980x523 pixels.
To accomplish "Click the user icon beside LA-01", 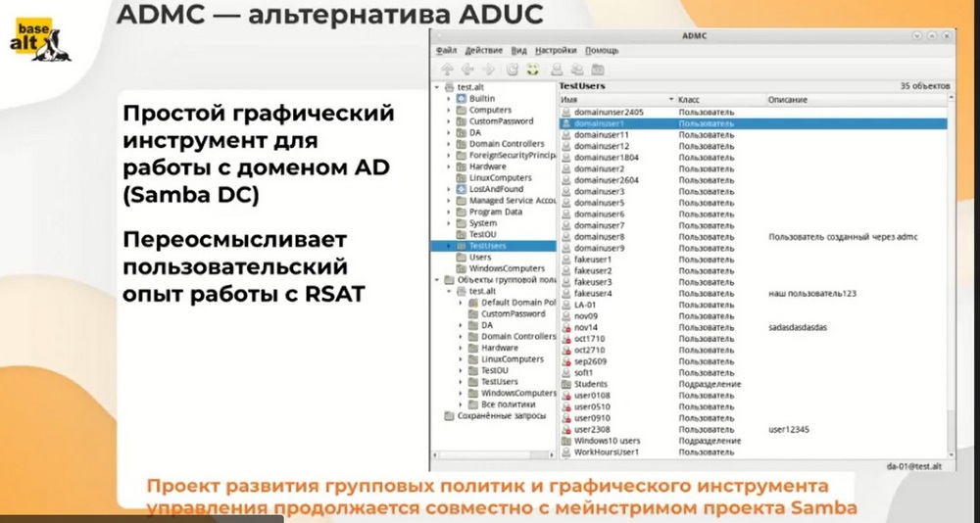I will click(x=566, y=305).
